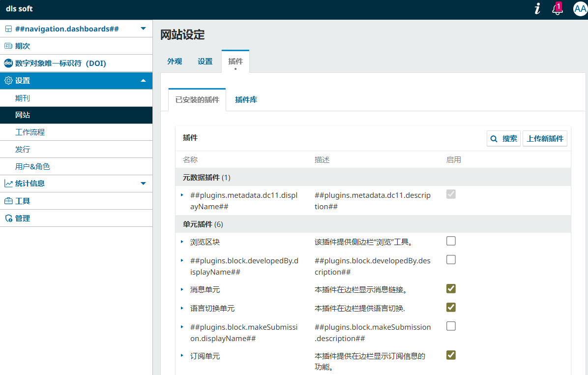The image size is (588, 375).
Task: Disable the 消息单元 plugin checkbox
Action: pos(451,288)
